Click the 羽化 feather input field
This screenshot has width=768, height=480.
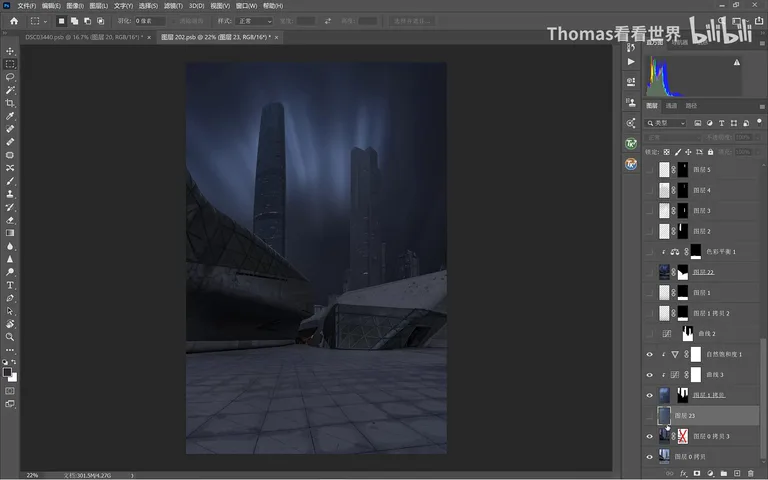pyautogui.click(x=149, y=21)
